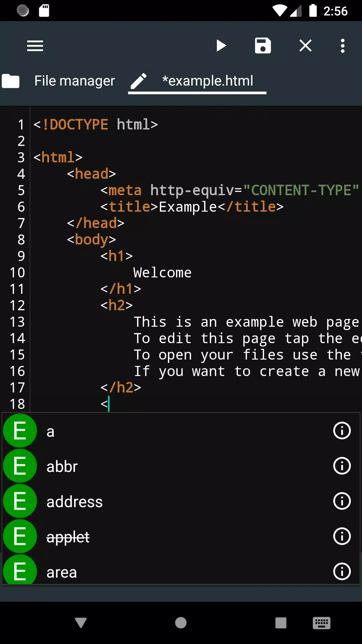View info for the deprecated 'applet' suggestion
This screenshot has width=362, height=644.
[342, 536]
